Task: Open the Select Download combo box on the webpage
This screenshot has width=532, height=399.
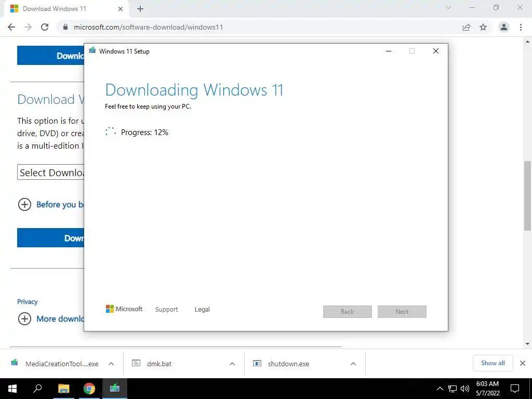Action: tap(51, 172)
